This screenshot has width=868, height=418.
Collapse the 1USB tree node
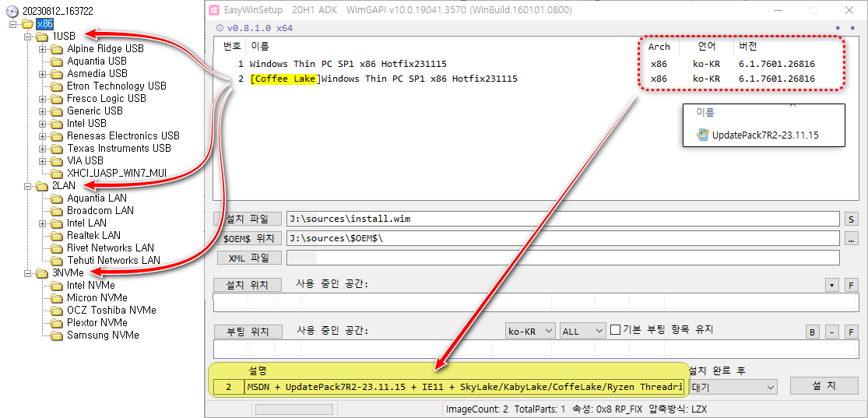pos(28,37)
